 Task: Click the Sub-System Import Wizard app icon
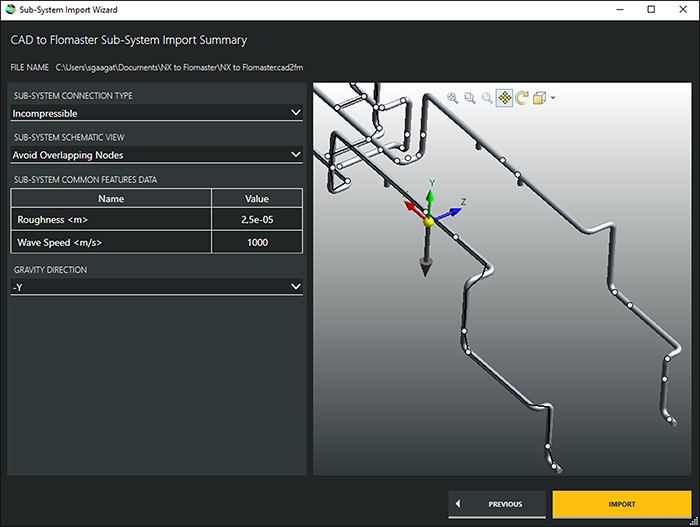[11, 9]
